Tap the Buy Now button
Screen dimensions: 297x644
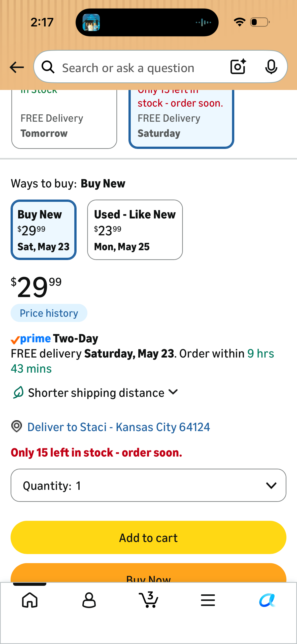coord(148,573)
